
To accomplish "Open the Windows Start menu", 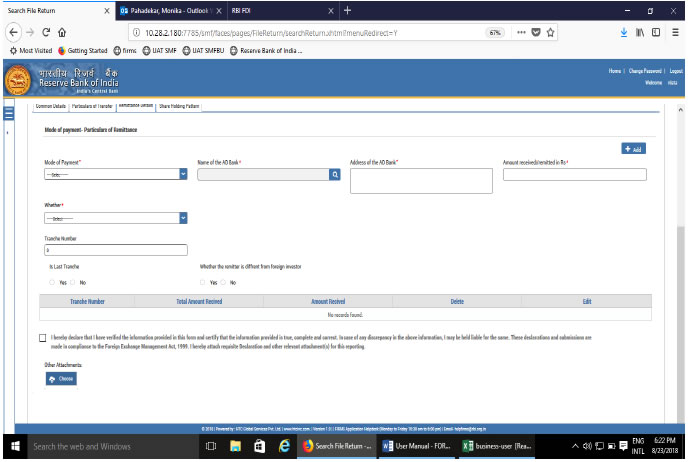I will (15, 447).
